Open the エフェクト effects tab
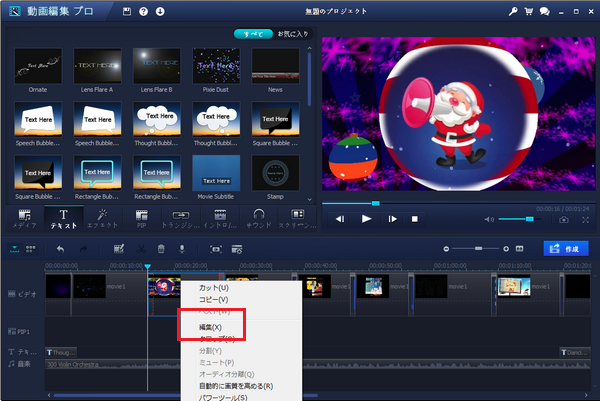 coord(103,219)
